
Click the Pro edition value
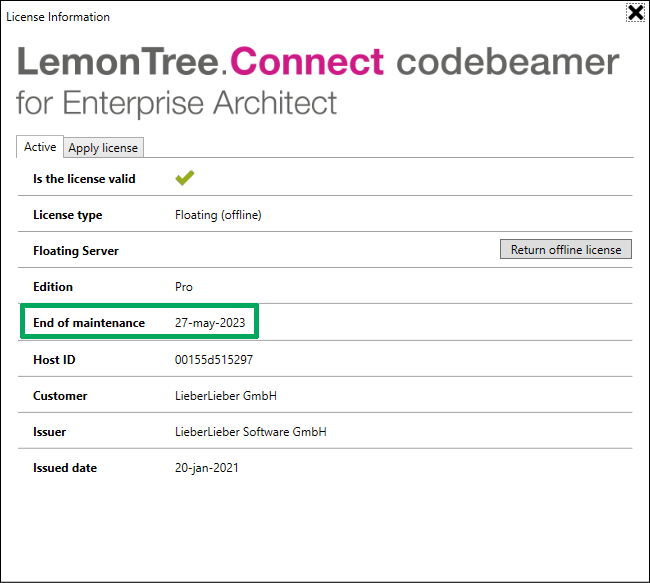point(184,287)
